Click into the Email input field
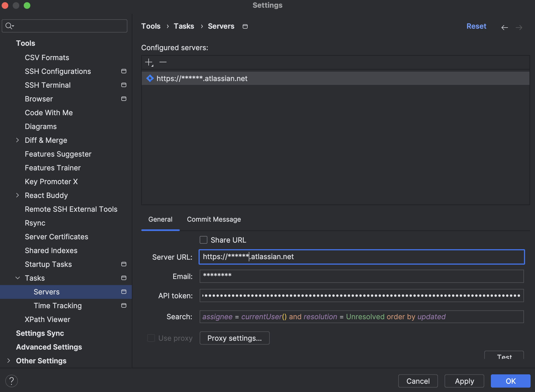535x392 pixels. point(361,276)
